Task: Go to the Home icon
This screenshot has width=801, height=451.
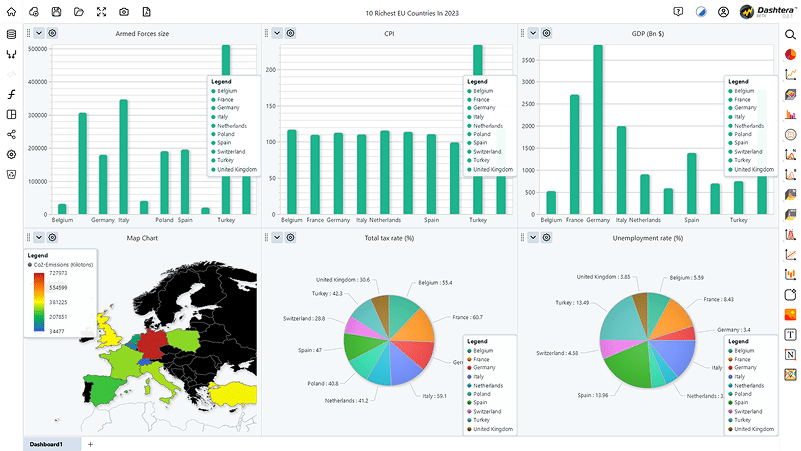Action: [12, 11]
